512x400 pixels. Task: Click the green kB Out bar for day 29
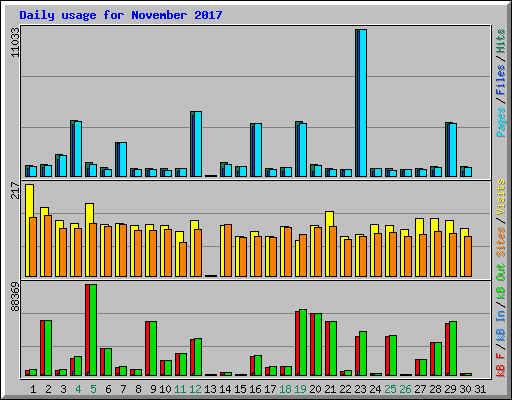[453, 349]
